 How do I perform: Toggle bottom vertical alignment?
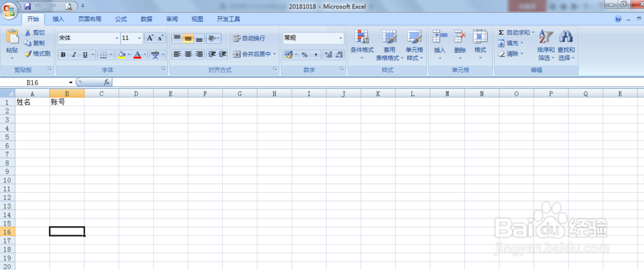coord(199,38)
